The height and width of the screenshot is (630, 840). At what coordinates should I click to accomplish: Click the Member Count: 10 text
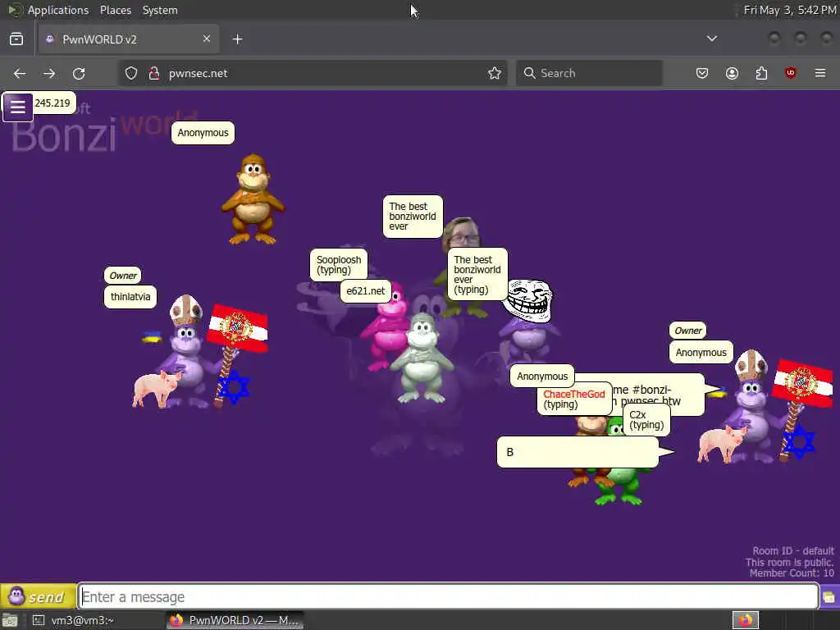(x=792, y=573)
